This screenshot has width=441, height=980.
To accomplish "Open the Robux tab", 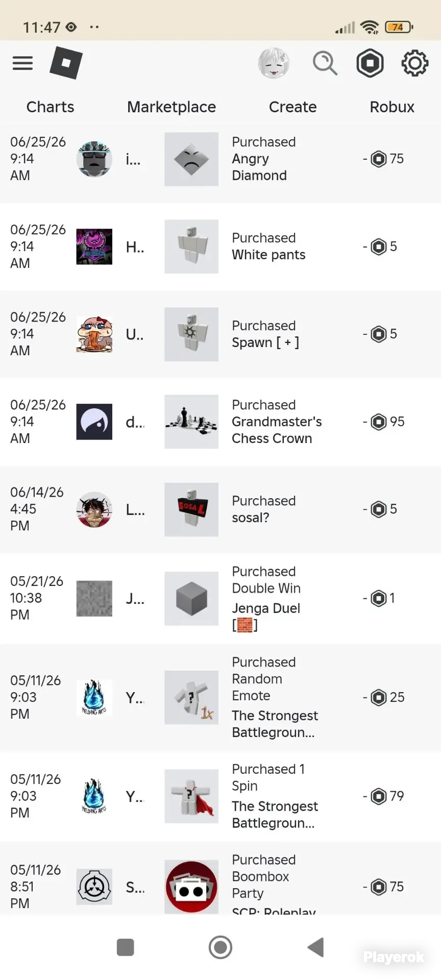I will click(x=392, y=107).
